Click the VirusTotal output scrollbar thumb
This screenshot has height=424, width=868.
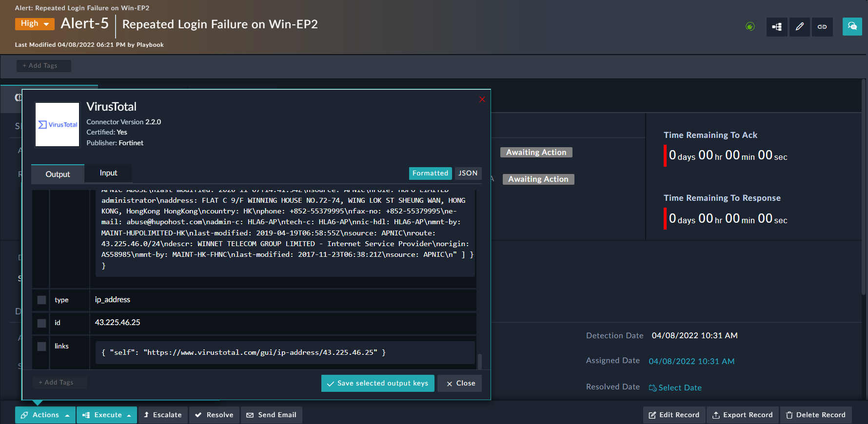point(480,361)
